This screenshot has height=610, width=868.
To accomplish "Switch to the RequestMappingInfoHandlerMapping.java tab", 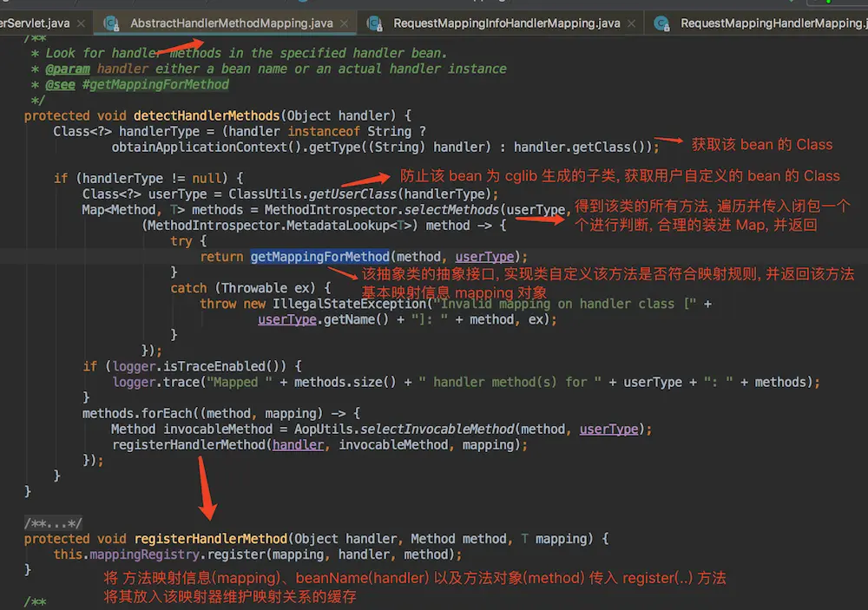I will [506, 23].
